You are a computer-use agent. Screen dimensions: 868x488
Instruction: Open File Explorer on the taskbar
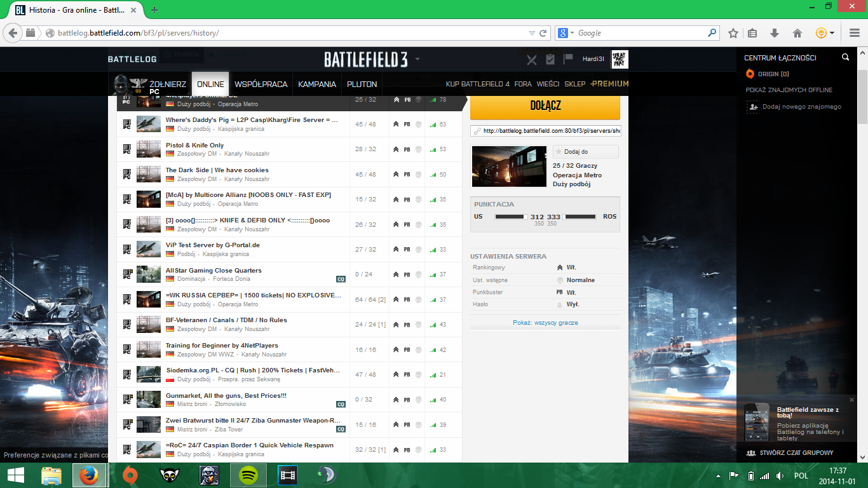[51, 475]
